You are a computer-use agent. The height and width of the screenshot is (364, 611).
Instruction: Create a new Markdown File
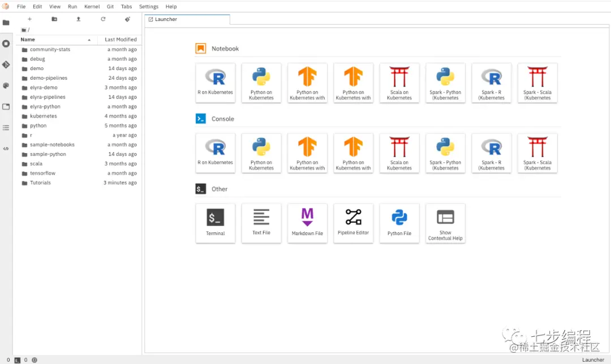pyautogui.click(x=307, y=223)
